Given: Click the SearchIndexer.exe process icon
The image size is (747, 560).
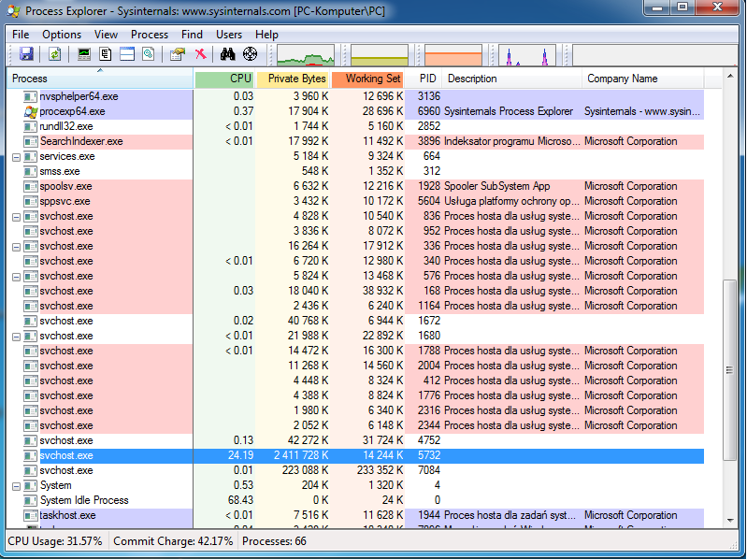Looking at the screenshot, I should click(x=31, y=141).
